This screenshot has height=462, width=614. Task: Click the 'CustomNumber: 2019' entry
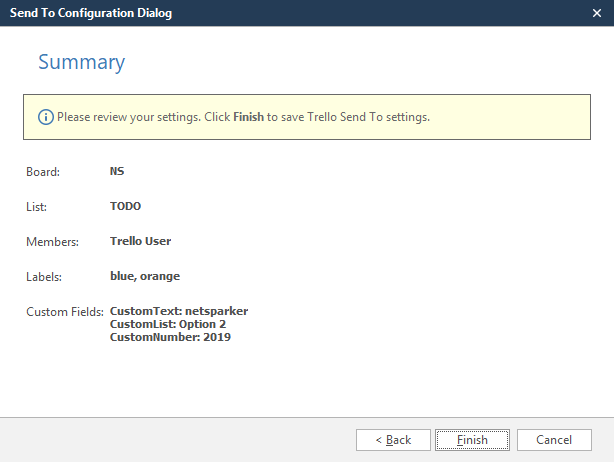coord(170,337)
